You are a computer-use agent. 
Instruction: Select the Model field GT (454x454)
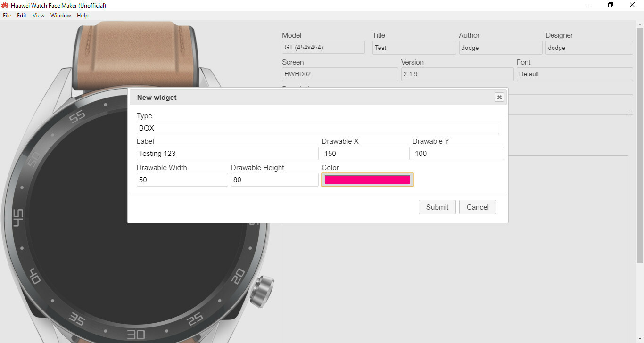(x=323, y=47)
